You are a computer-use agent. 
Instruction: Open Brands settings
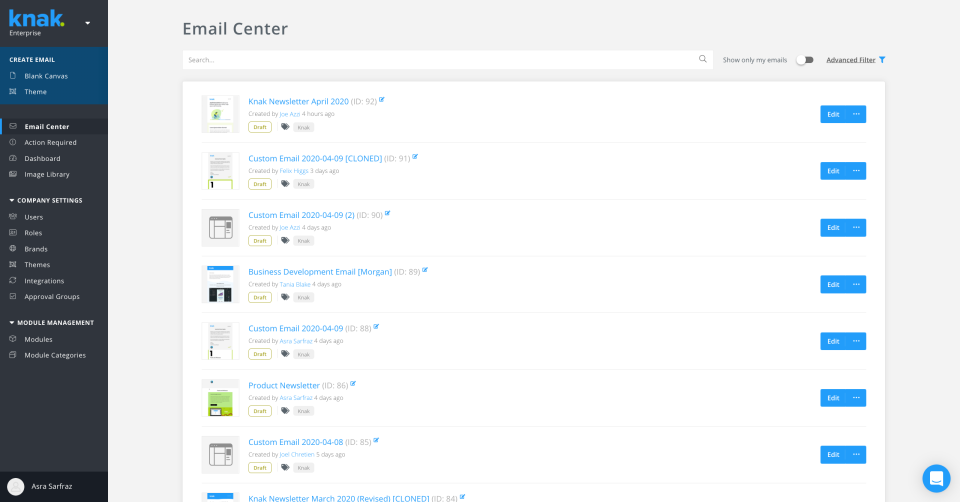pyautogui.click(x=36, y=249)
